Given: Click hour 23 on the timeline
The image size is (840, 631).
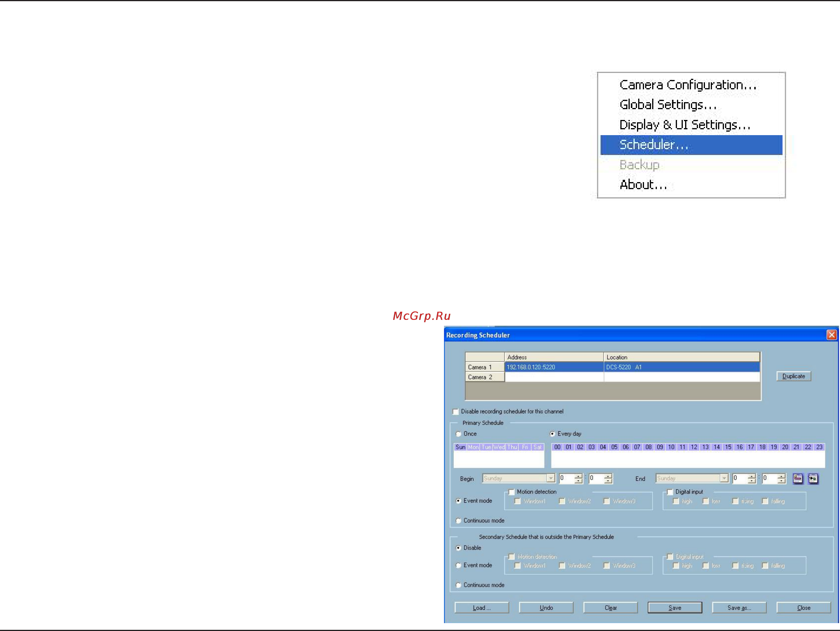Looking at the screenshot, I should (x=819, y=447).
